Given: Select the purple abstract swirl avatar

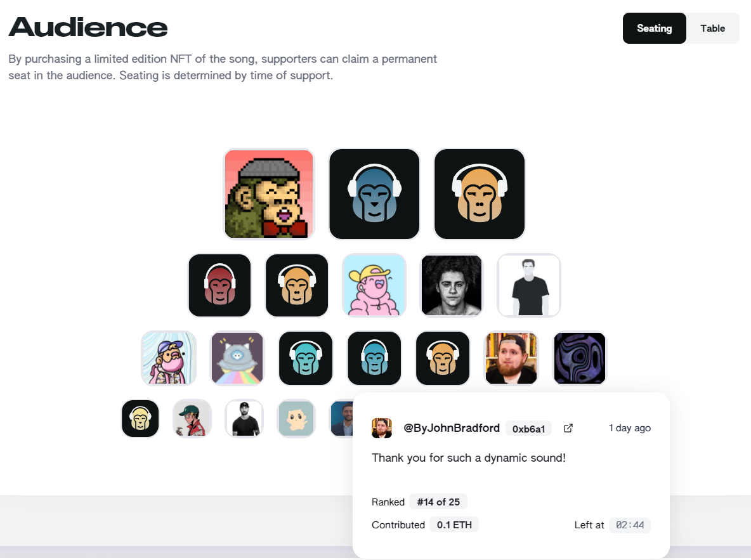Looking at the screenshot, I should [580, 358].
